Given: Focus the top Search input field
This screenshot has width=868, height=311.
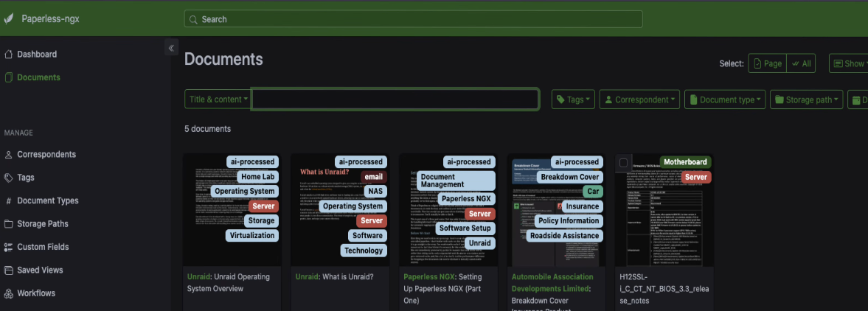Looking at the screenshot, I should pos(413,19).
